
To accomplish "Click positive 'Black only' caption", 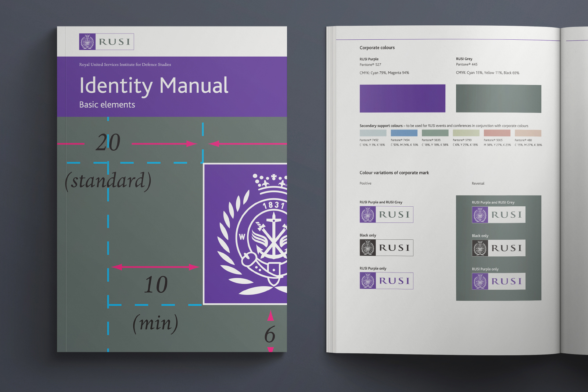I will [x=368, y=235].
